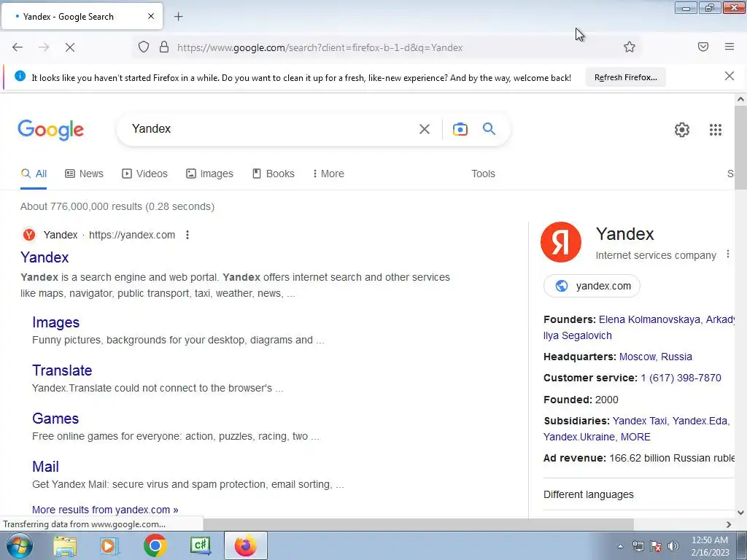Open the Google apps grid
747x560 pixels.
click(715, 130)
